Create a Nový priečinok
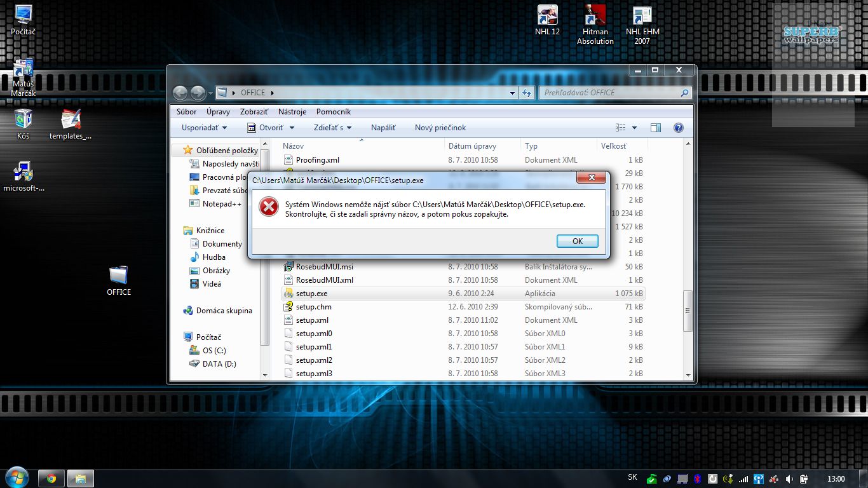This screenshot has width=868, height=488. (440, 128)
